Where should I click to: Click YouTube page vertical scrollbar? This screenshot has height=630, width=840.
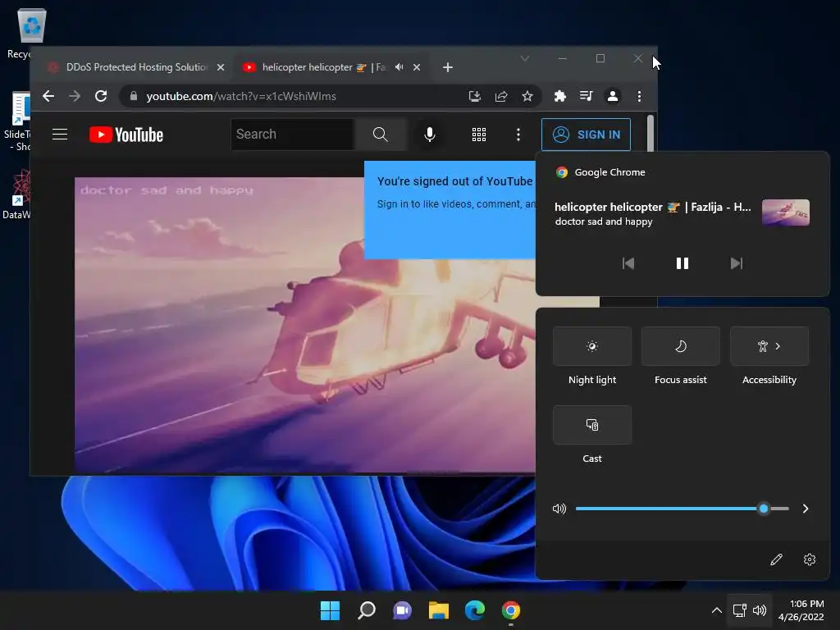pyautogui.click(x=651, y=134)
